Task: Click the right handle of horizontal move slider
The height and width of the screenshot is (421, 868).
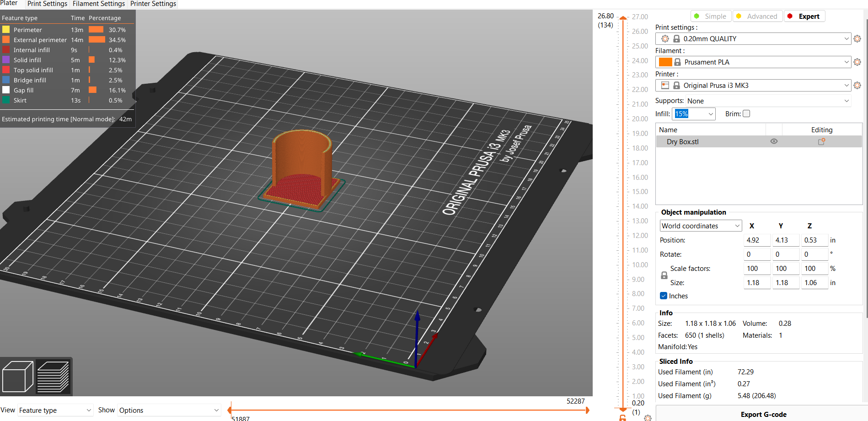Action: point(588,410)
